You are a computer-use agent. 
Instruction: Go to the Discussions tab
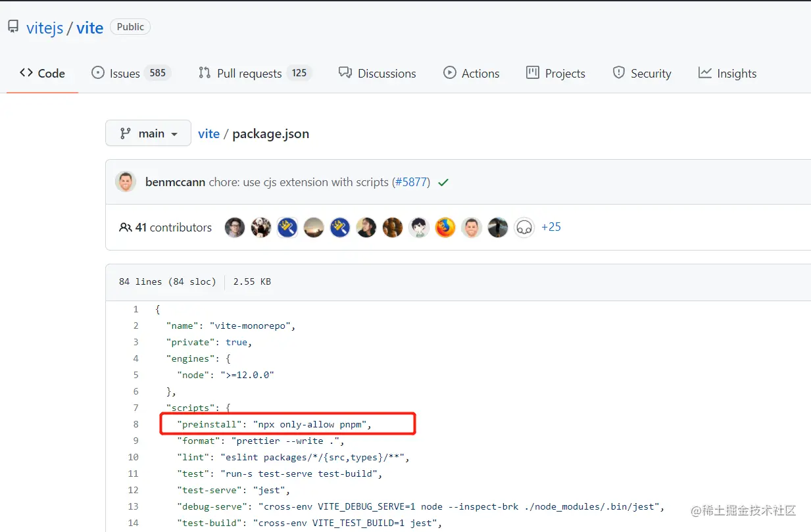pyautogui.click(x=378, y=73)
